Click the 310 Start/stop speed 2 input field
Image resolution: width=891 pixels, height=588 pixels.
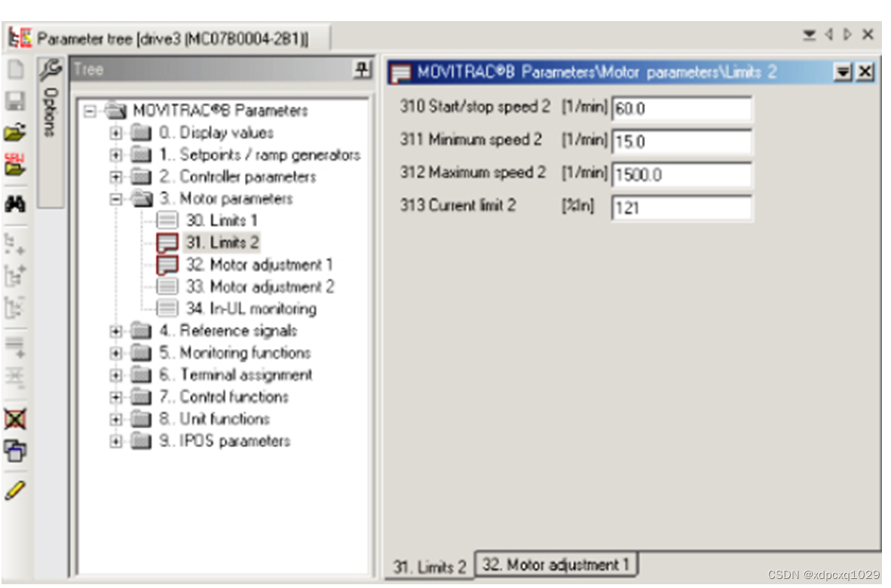click(x=681, y=109)
